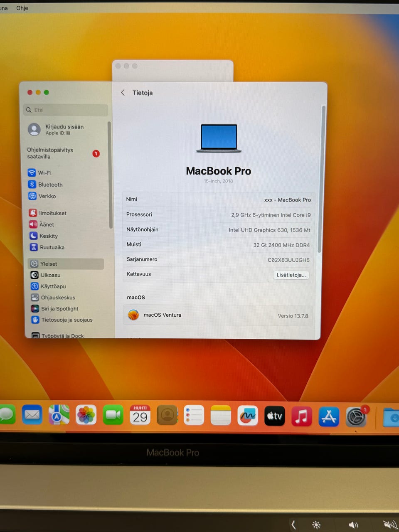Open the Ohje menu in menu bar
Viewport: 399px width, 532px height.
point(22,8)
